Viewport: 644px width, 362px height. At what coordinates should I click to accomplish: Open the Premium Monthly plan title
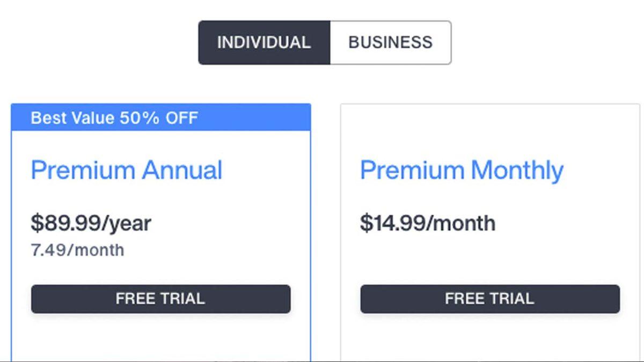coord(462,171)
